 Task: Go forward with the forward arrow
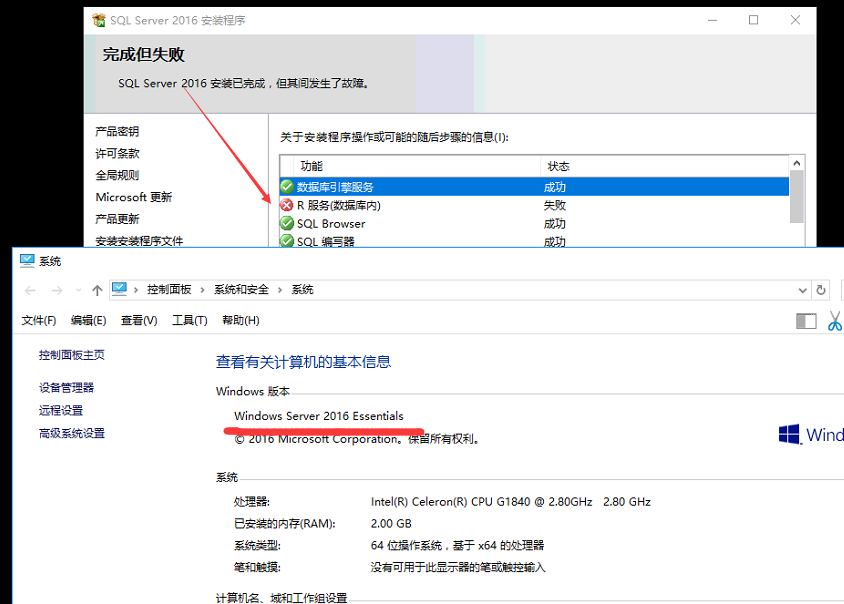(x=57, y=291)
